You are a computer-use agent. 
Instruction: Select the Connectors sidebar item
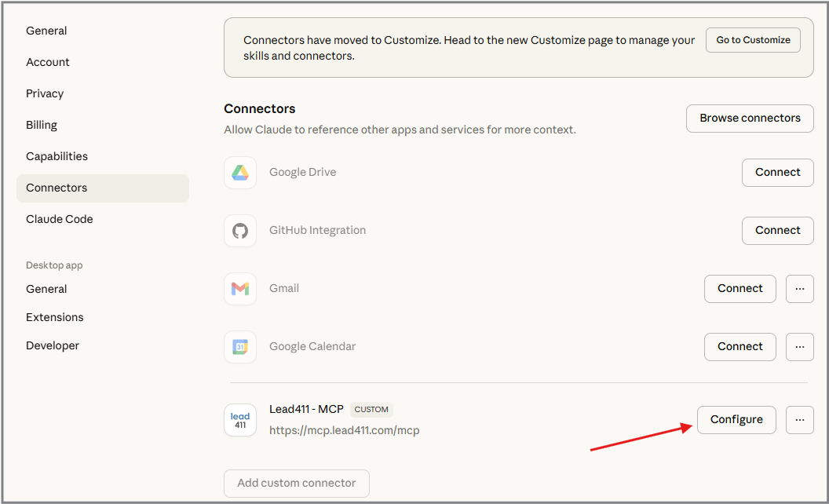pos(103,188)
